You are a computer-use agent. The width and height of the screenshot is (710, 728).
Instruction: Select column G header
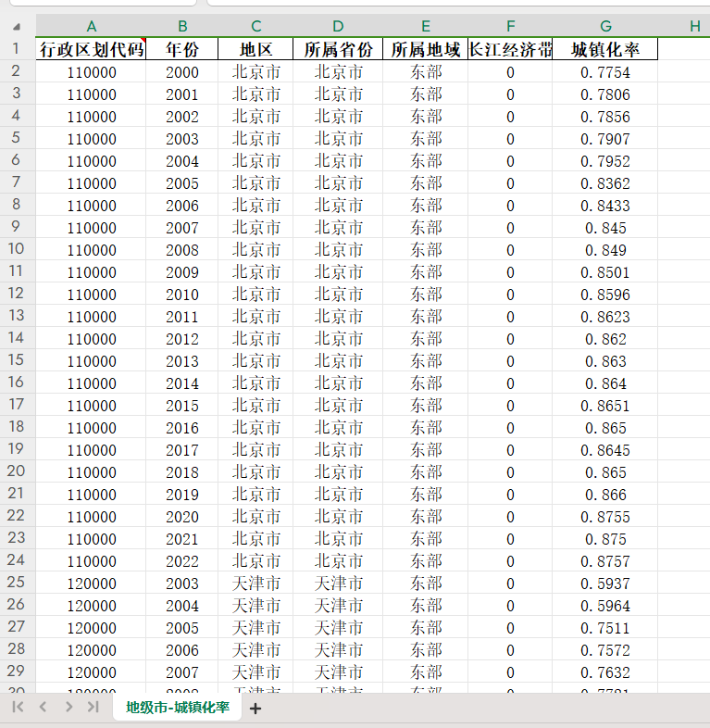(x=605, y=26)
